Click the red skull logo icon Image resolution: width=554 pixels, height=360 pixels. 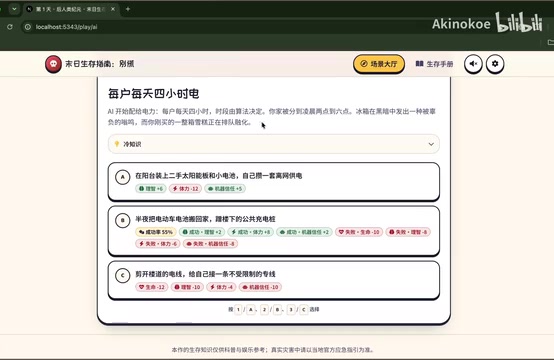click(x=53, y=64)
